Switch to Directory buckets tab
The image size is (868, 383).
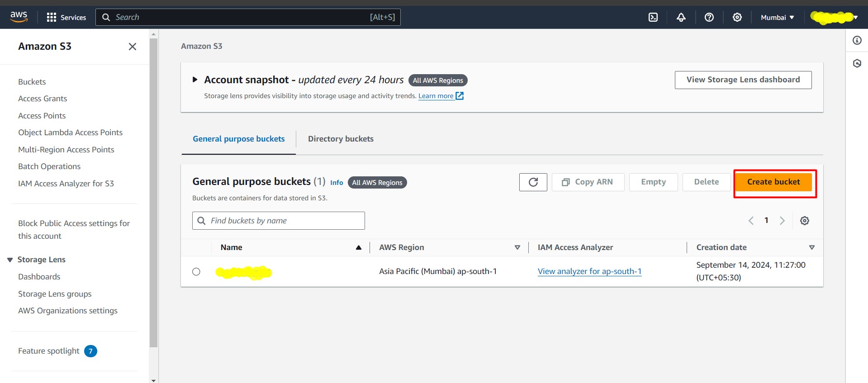click(x=341, y=139)
